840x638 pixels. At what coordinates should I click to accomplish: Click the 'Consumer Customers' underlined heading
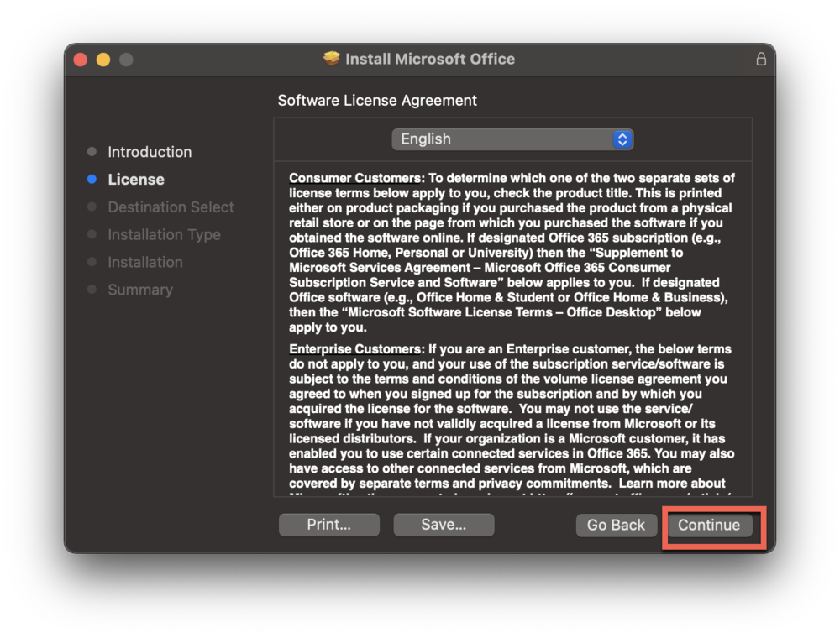coord(355,178)
